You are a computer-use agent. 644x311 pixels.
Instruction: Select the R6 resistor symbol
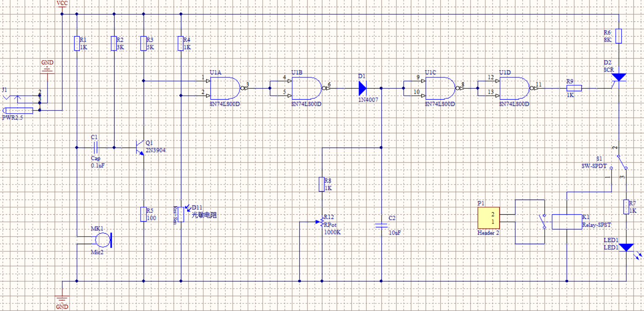619,36
